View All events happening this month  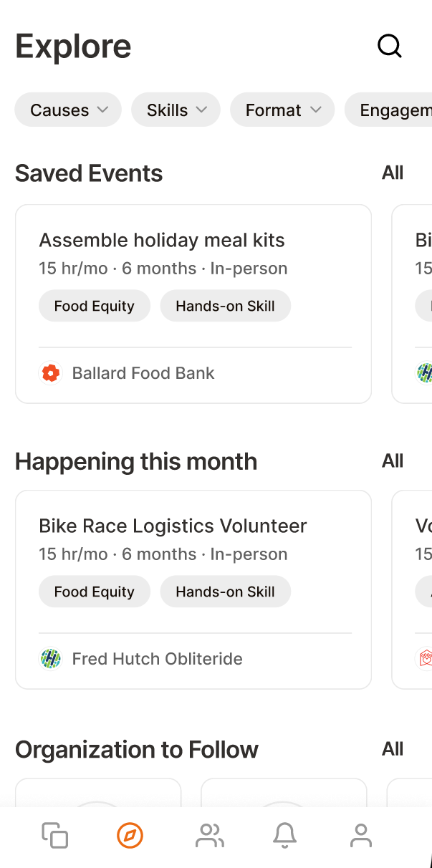[393, 460]
